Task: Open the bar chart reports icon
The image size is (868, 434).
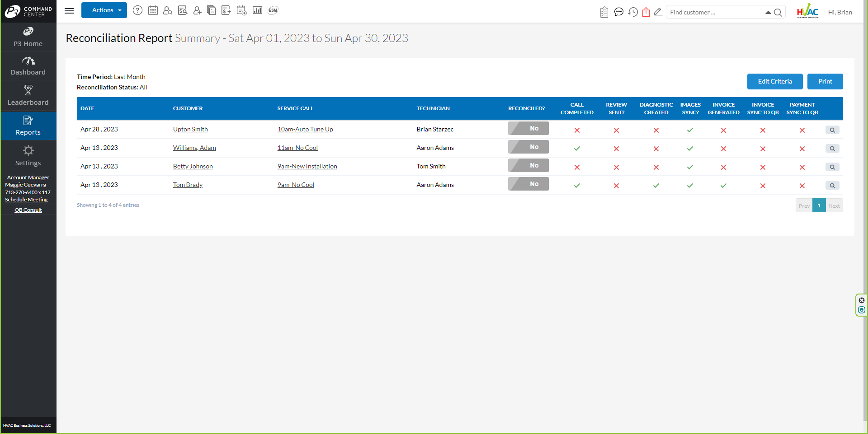Action: 257,10
